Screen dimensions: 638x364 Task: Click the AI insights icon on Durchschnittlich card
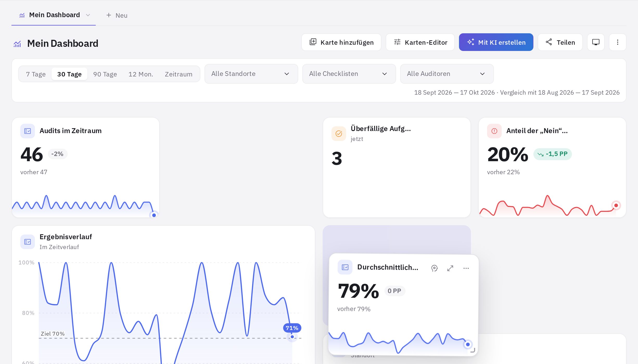tap(434, 268)
